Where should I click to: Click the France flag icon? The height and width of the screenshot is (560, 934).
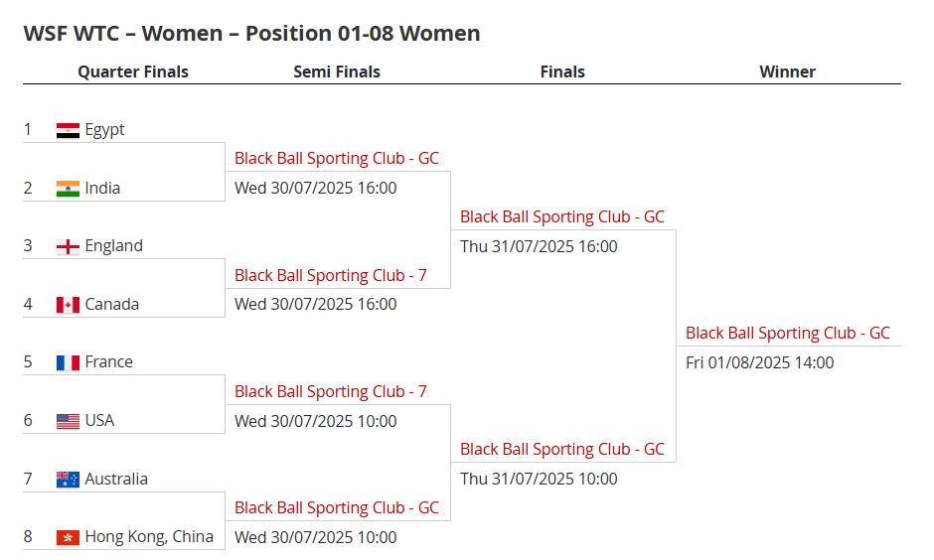(x=68, y=362)
